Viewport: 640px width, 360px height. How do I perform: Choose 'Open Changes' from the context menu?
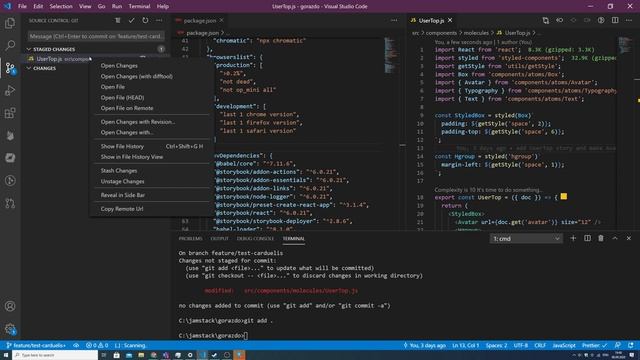119,66
